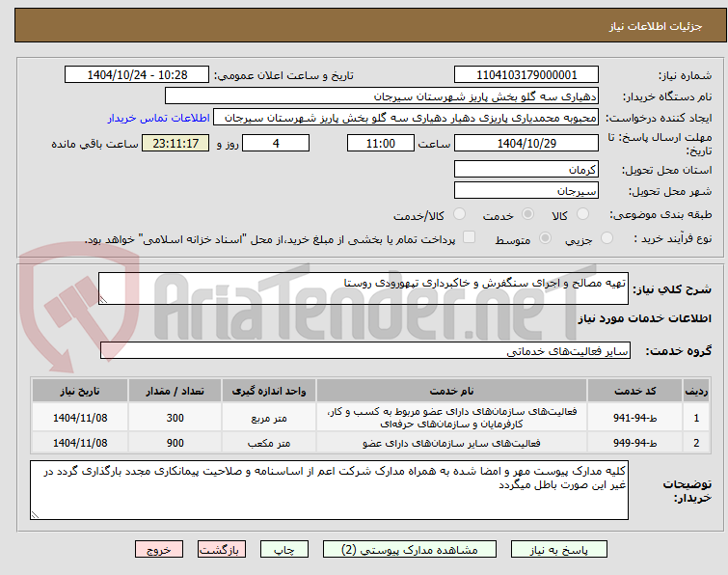Click the نام خدمت column header
Viewport: 728px width, 575px height.
(x=452, y=391)
